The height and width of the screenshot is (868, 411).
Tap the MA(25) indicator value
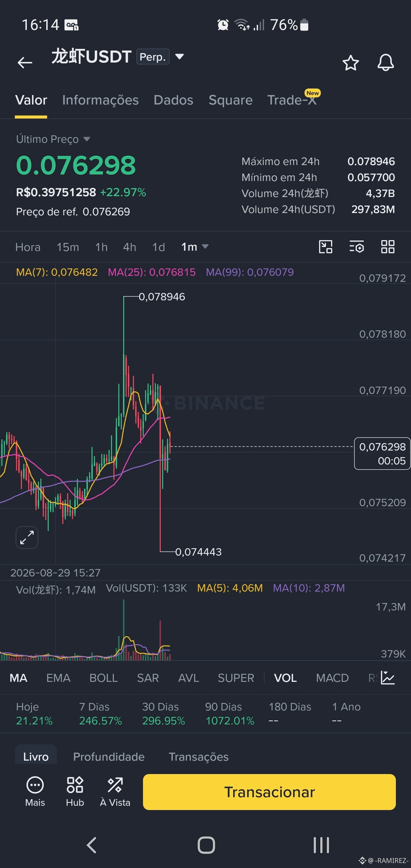click(x=152, y=272)
